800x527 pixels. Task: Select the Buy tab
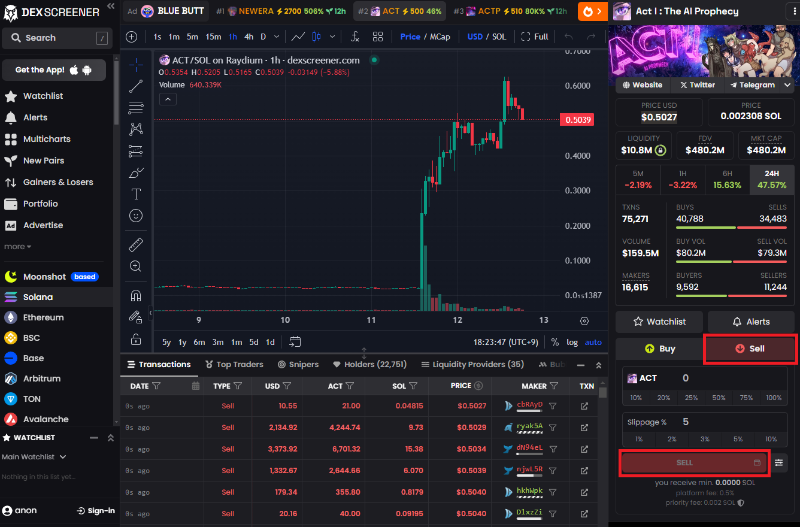pyautogui.click(x=660, y=348)
